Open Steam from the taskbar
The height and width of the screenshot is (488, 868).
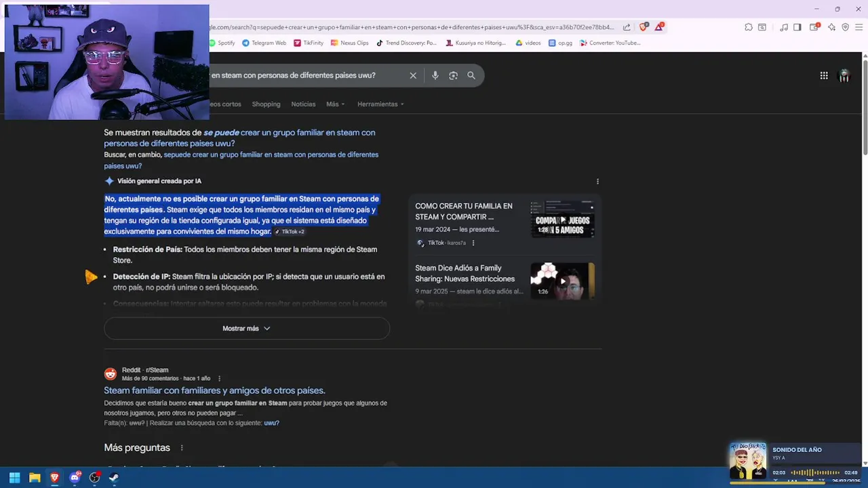114,477
